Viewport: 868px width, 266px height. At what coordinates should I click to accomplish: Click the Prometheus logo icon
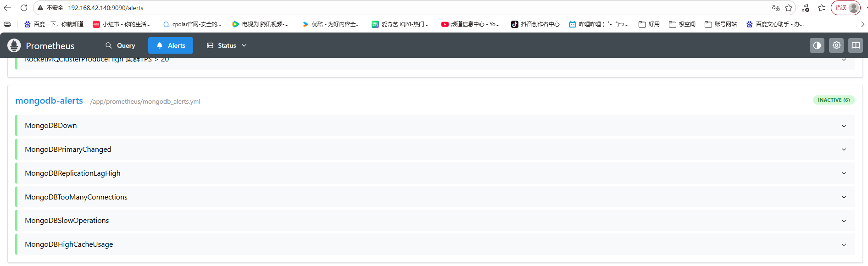coord(14,45)
